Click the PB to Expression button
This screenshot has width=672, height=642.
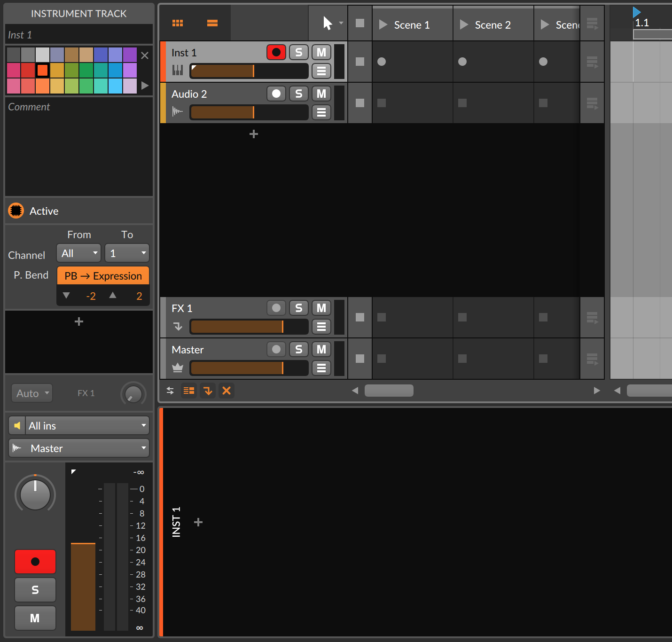(x=103, y=275)
